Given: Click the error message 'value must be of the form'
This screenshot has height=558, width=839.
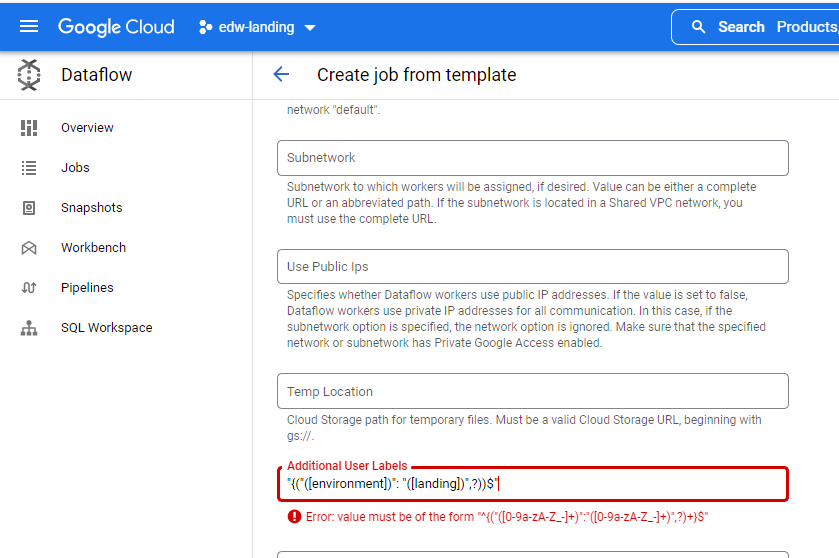Looking at the screenshot, I should (x=507, y=517).
